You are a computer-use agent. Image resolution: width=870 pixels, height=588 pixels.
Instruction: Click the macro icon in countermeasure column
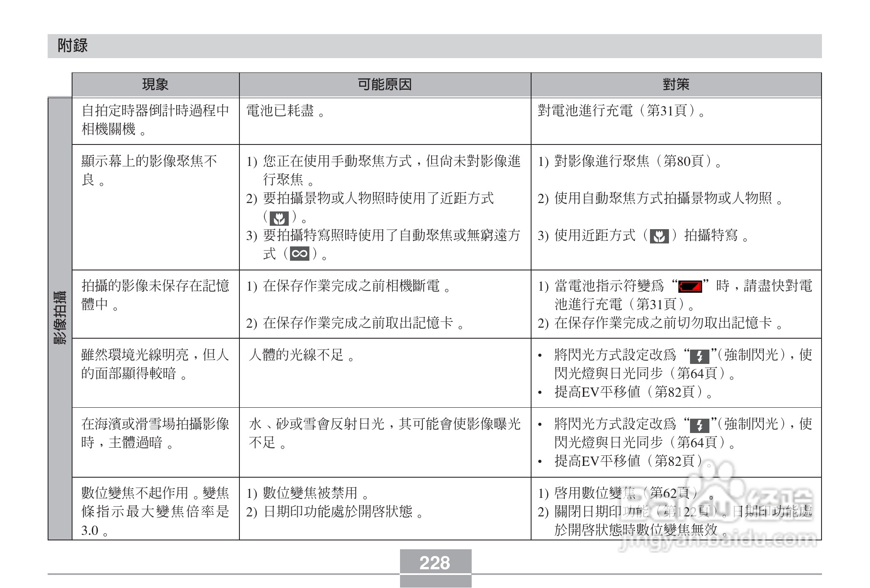click(x=659, y=236)
